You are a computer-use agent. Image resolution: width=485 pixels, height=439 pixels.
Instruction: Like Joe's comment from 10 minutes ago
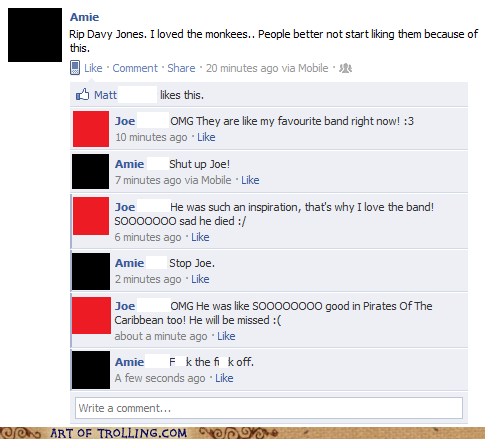coord(206,137)
